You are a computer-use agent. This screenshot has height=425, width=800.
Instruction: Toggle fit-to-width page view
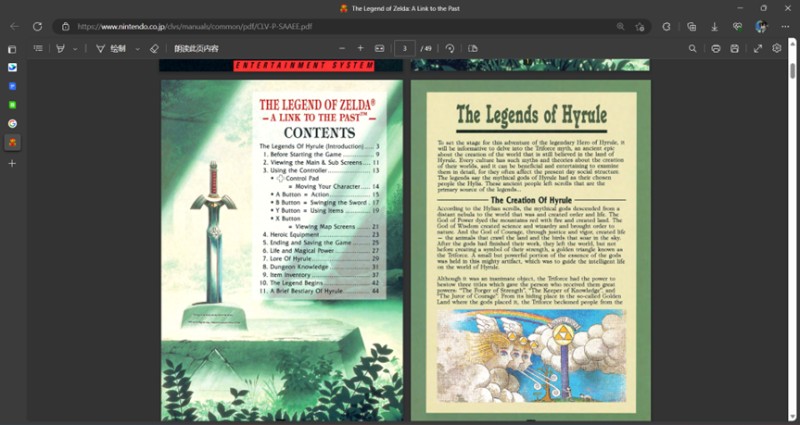coord(379,48)
